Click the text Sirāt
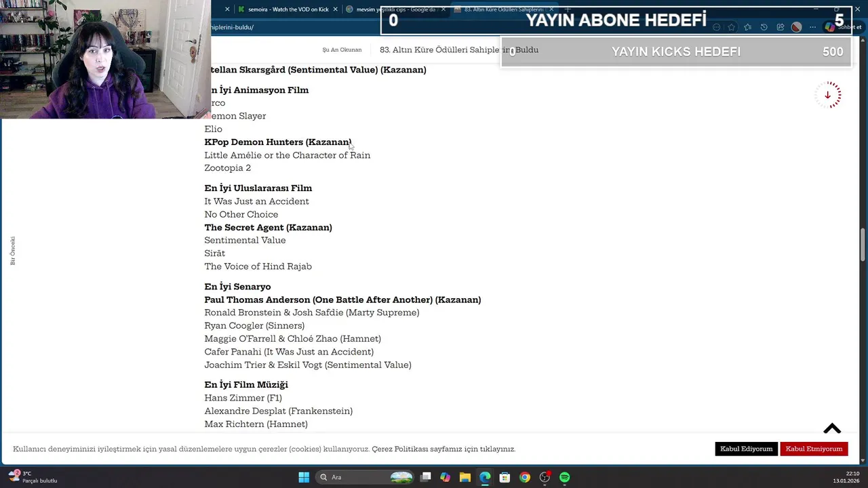 click(215, 253)
